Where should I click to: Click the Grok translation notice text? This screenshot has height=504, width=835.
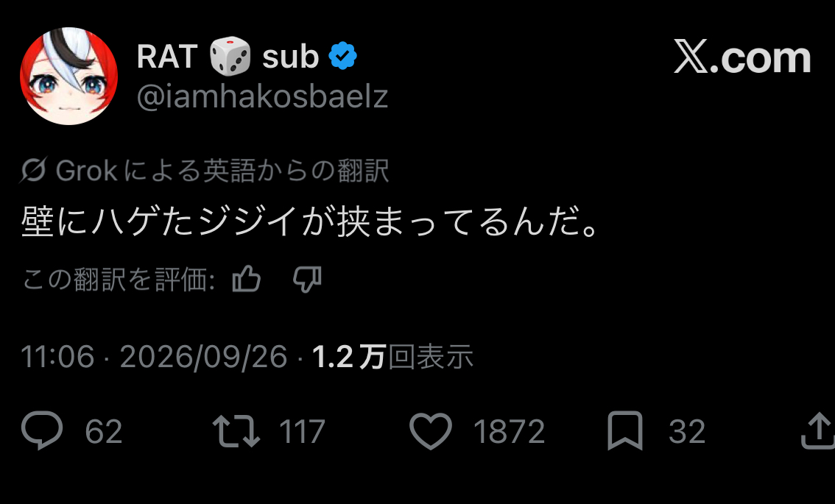(x=222, y=171)
